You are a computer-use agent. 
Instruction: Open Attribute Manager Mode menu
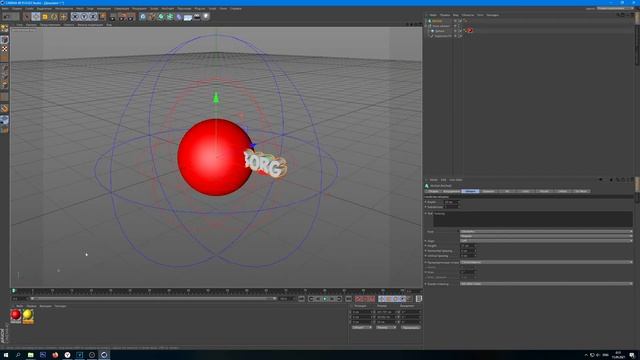[433, 180]
